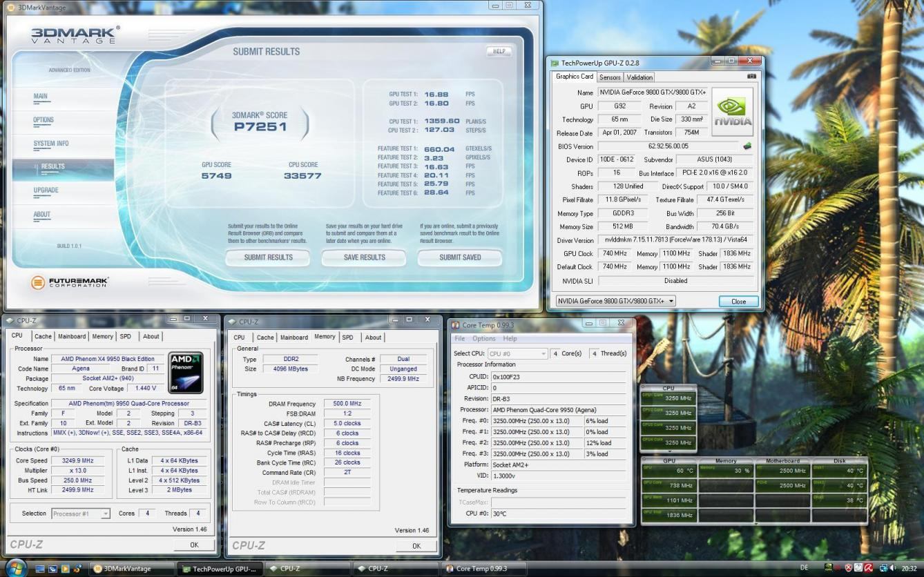Open SYSTEM INFO in the 3DMark sidebar
Viewport: 924px width, 577px height.
click(x=51, y=144)
